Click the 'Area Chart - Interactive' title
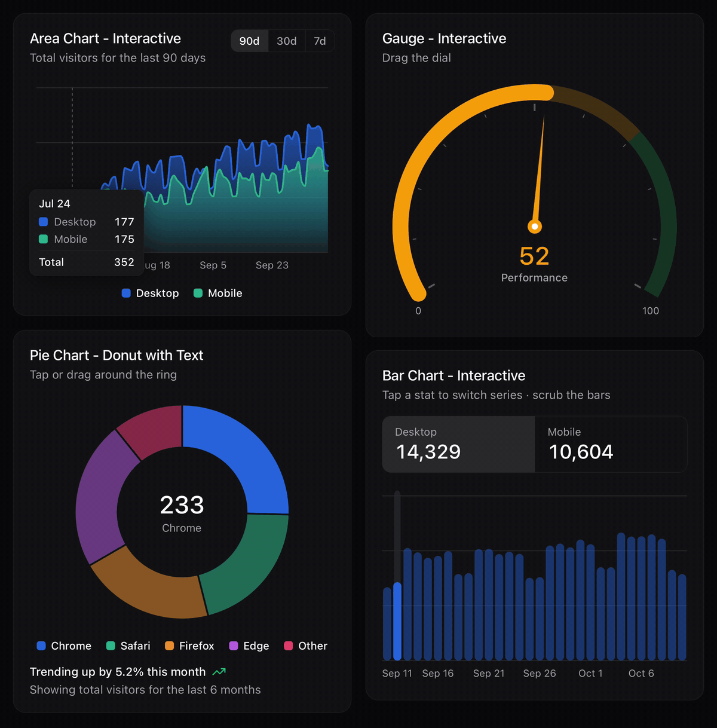The image size is (717, 728). point(105,38)
